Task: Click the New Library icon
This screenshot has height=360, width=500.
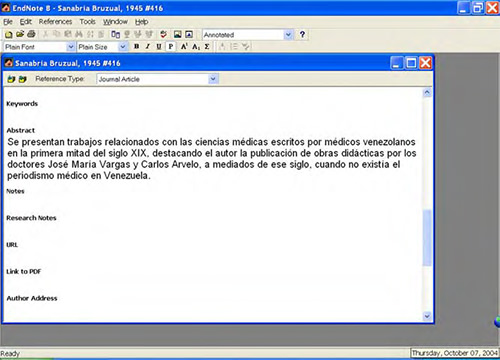Action: pyautogui.click(x=9, y=34)
